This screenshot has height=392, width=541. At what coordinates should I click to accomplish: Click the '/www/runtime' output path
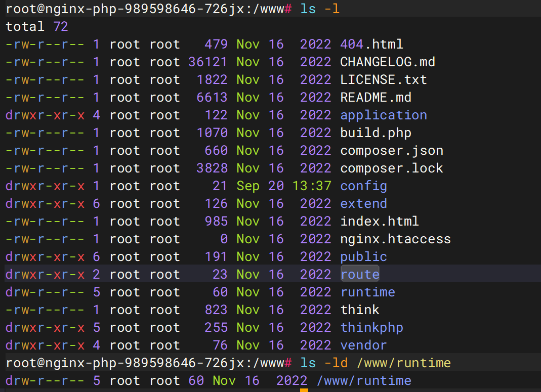[364, 381]
